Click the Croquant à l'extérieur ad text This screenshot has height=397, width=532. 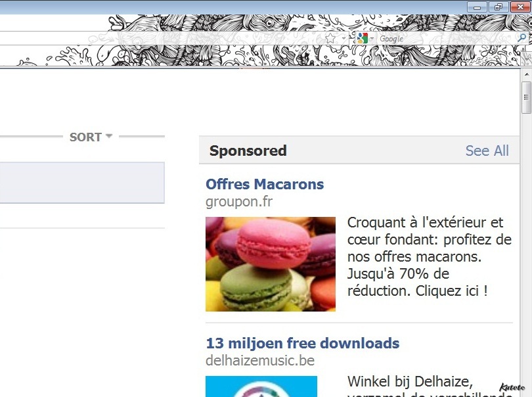429,257
